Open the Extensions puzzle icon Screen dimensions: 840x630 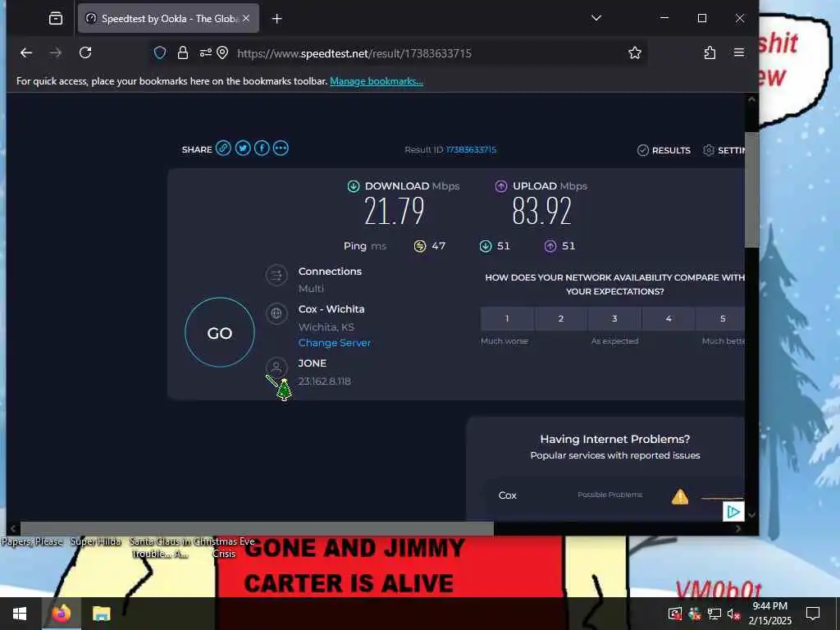pyautogui.click(x=710, y=52)
